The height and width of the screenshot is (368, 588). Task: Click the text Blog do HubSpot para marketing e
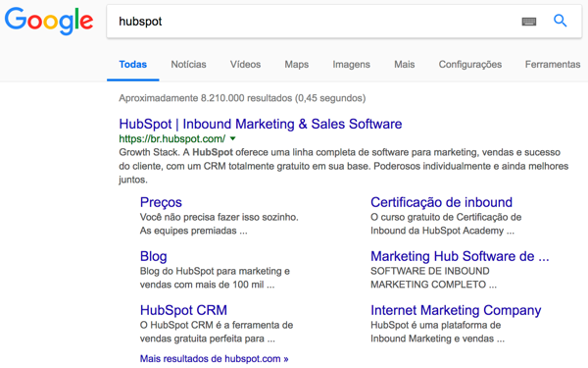coord(215,271)
